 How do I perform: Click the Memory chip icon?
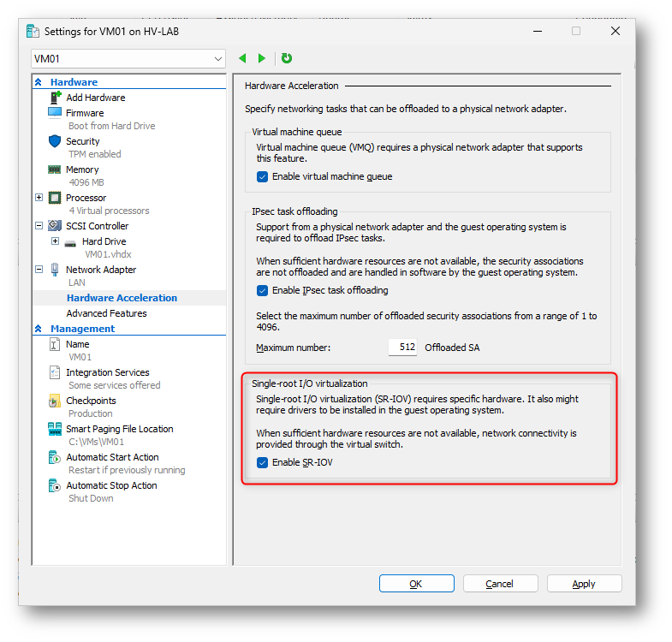[55, 169]
